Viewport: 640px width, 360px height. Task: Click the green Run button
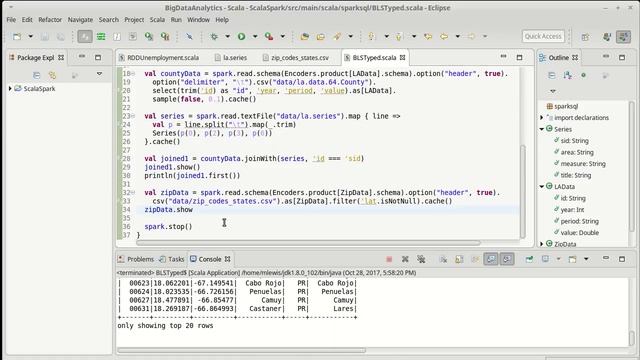coord(241,37)
